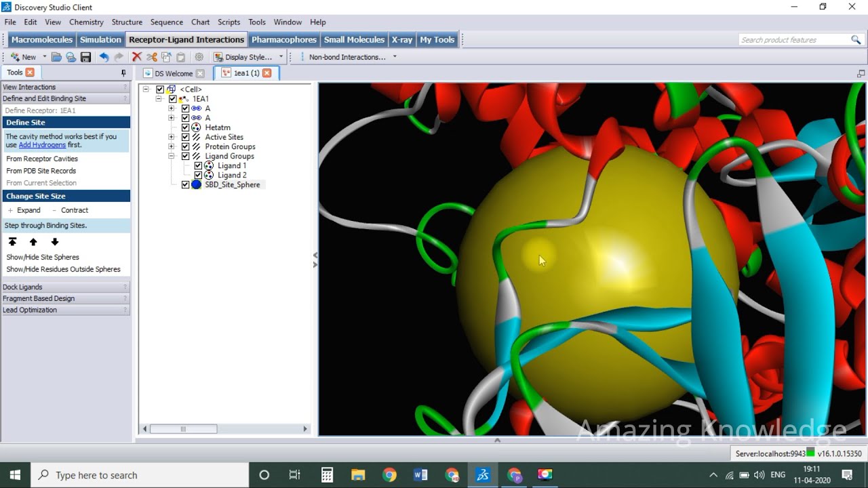Image resolution: width=868 pixels, height=488 pixels.
Task: Pin the Tools panel with pushpin
Action: (123, 73)
